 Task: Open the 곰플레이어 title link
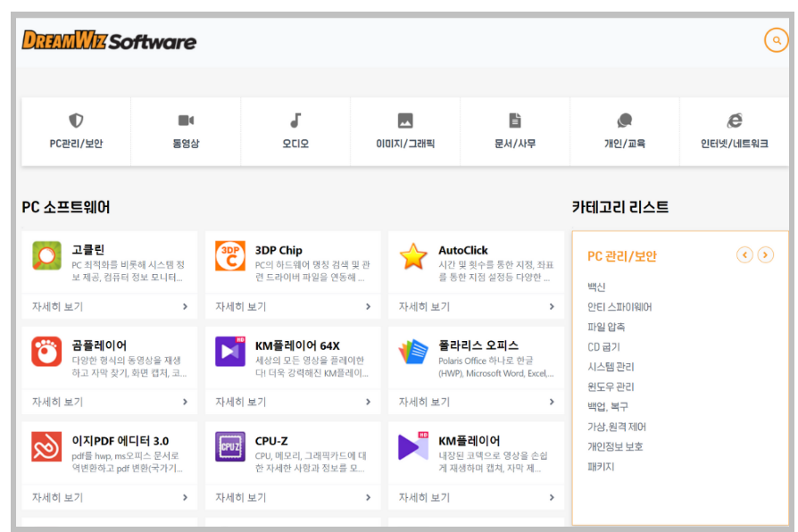coord(99,345)
